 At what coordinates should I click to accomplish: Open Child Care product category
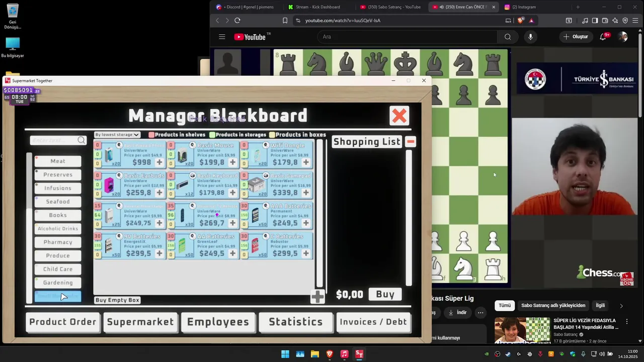point(58,269)
